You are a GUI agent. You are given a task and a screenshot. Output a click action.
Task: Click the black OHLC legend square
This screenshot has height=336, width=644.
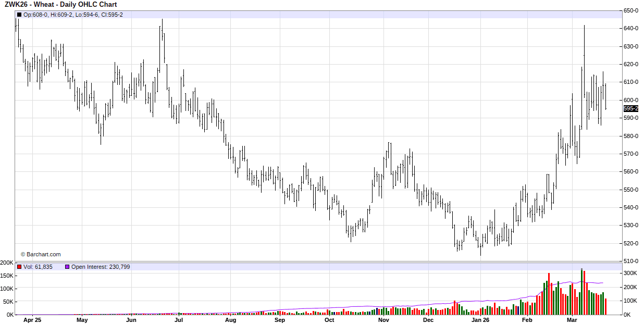coord(19,15)
